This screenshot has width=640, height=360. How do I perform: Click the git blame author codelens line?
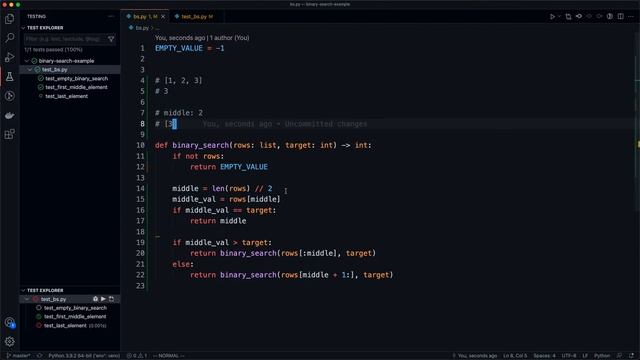[x=202, y=38]
